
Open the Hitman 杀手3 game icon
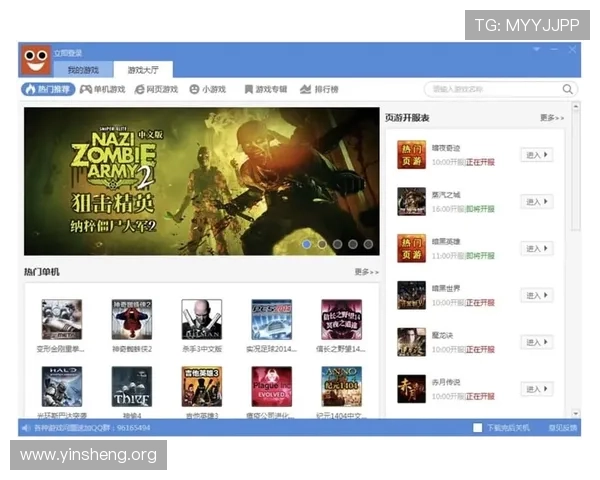click(x=202, y=319)
